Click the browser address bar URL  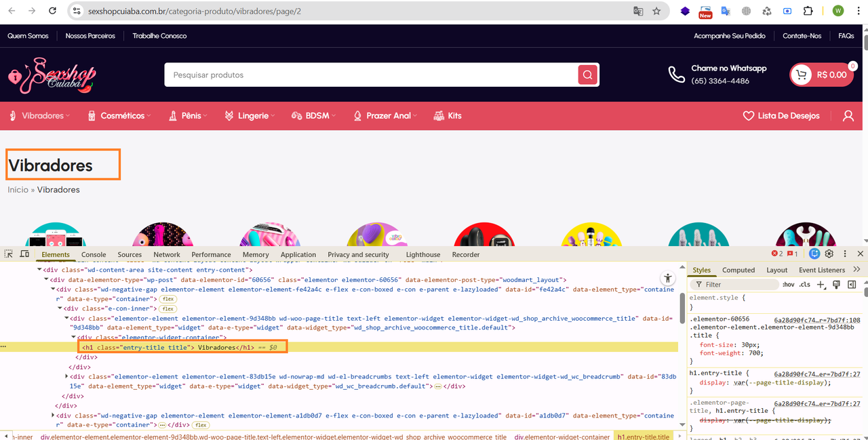pyautogui.click(x=195, y=12)
